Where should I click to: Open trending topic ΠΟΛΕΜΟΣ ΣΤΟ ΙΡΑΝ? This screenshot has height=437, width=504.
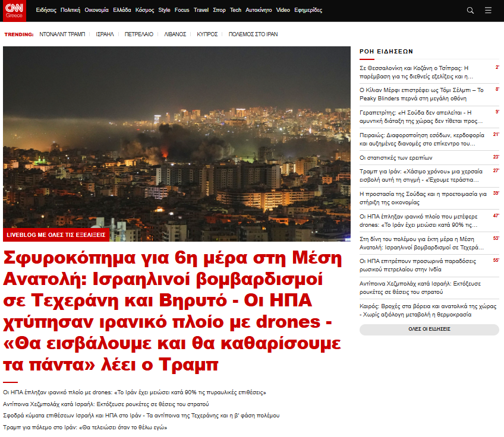coord(253,34)
